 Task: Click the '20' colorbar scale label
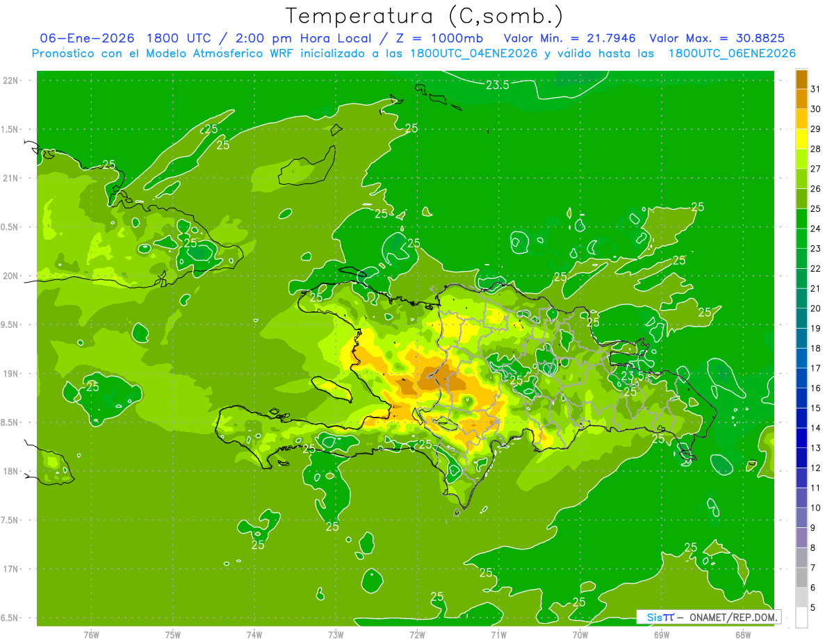[816, 308]
